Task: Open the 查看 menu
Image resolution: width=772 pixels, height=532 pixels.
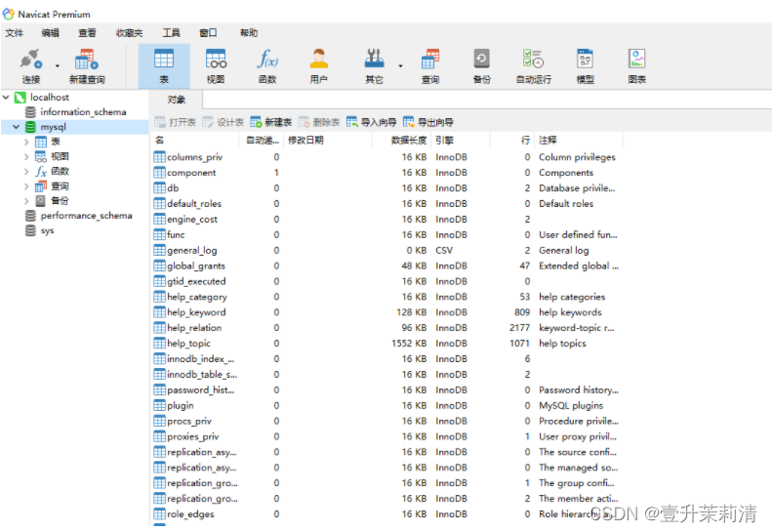Action: 87,33
